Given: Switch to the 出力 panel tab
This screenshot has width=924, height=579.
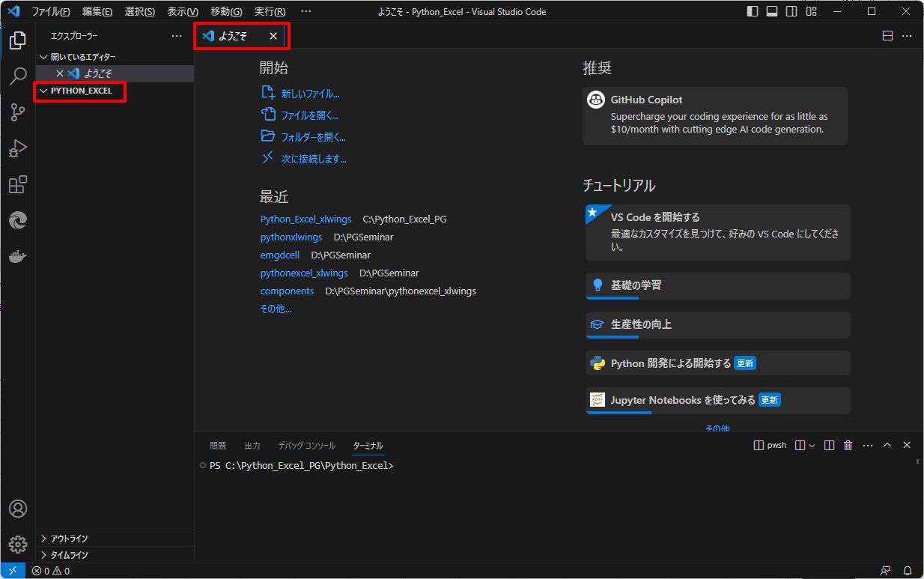Looking at the screenshot, I should 252,446.
